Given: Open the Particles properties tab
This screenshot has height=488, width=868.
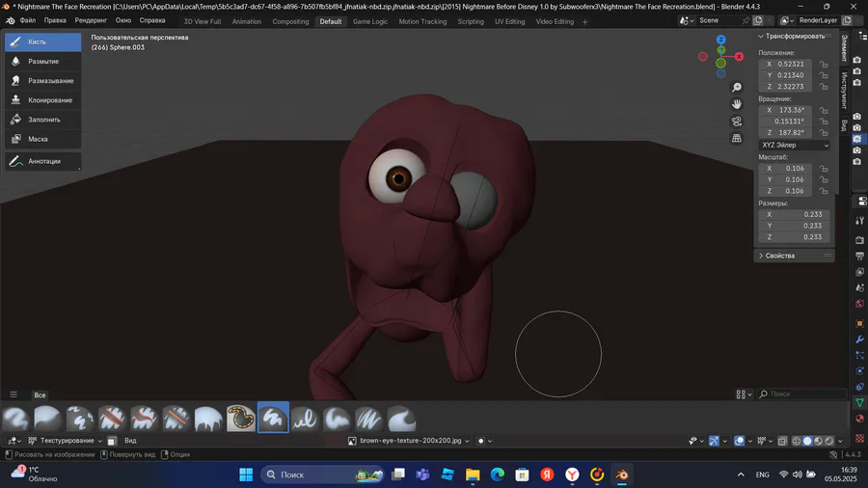Looking at the screenshot, I should pos(859,355).
